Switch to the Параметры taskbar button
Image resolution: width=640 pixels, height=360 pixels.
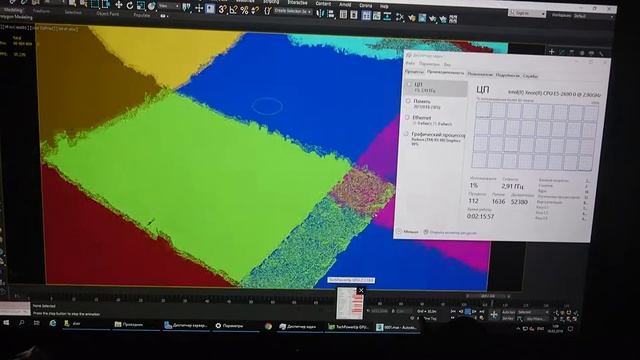coord(236,326)
